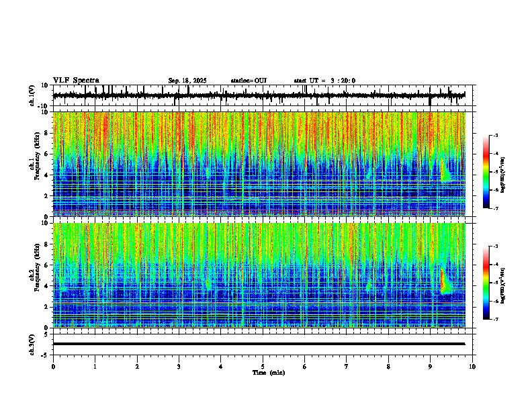This screenshot has height=411, width=532.
Task: Click the time-axis tick label '9'
Action: point(430,367)
